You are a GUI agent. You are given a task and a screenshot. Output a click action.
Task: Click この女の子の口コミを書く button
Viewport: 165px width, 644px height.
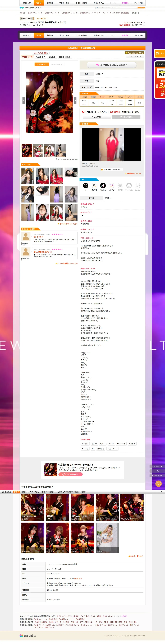(x=112, y=65)
